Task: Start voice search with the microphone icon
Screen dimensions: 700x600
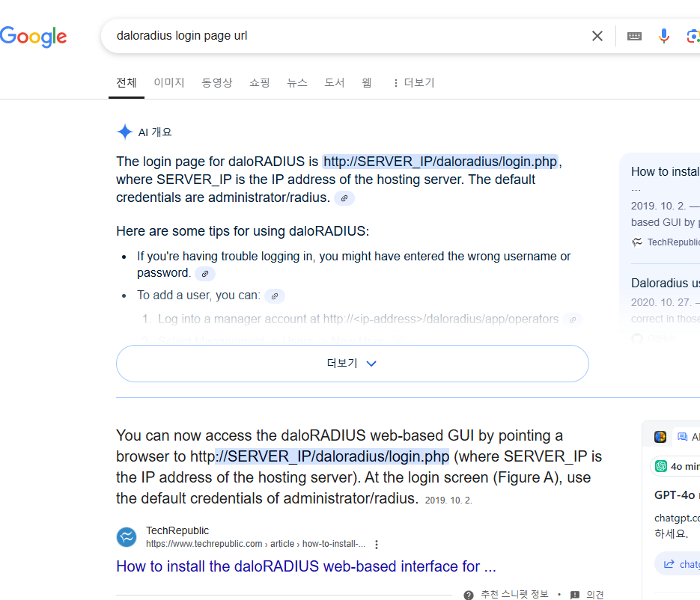Action: 664,36
